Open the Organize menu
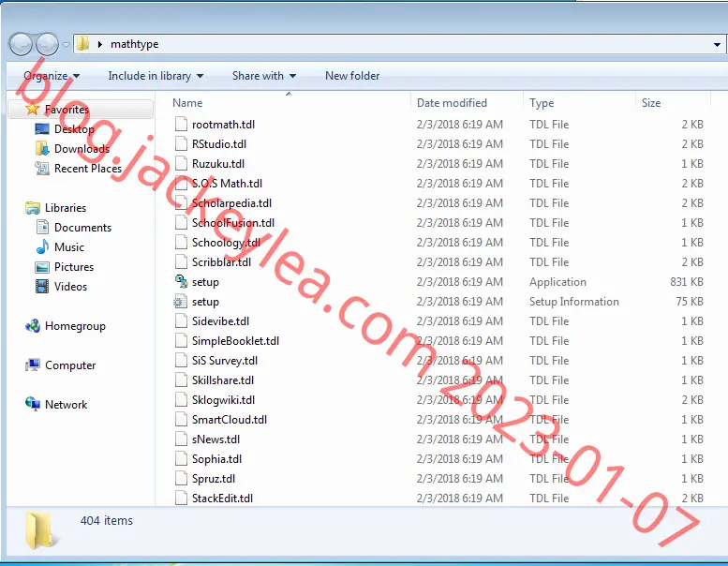This screenshot has height=566, width=728. (52, 76)
